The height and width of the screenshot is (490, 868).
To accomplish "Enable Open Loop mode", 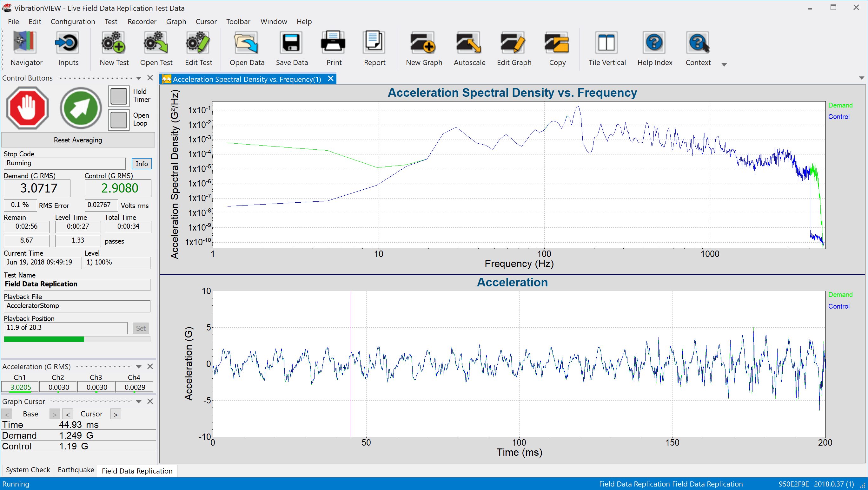I will pyautogui.click(x=118, y=120).
